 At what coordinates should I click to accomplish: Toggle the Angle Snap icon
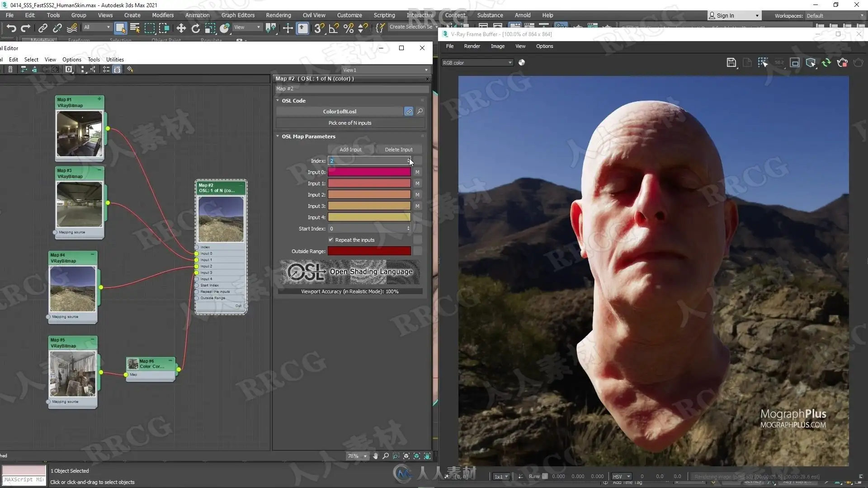click(x=334, y=28)
